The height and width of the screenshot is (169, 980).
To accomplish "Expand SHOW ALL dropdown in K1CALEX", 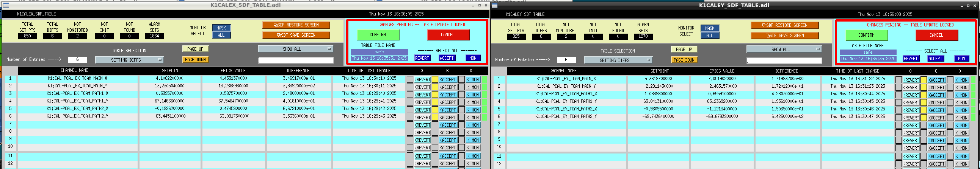I will tap(295, 49).
